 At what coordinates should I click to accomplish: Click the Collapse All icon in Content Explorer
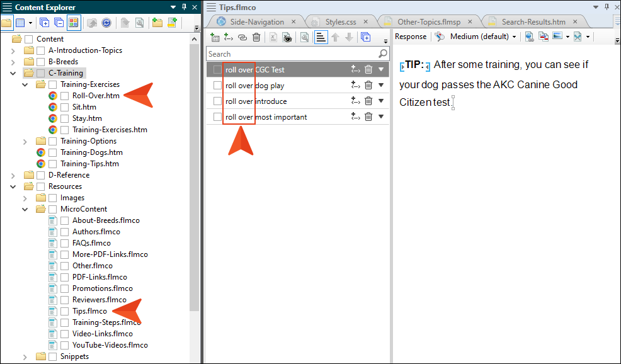click(59, 23)
